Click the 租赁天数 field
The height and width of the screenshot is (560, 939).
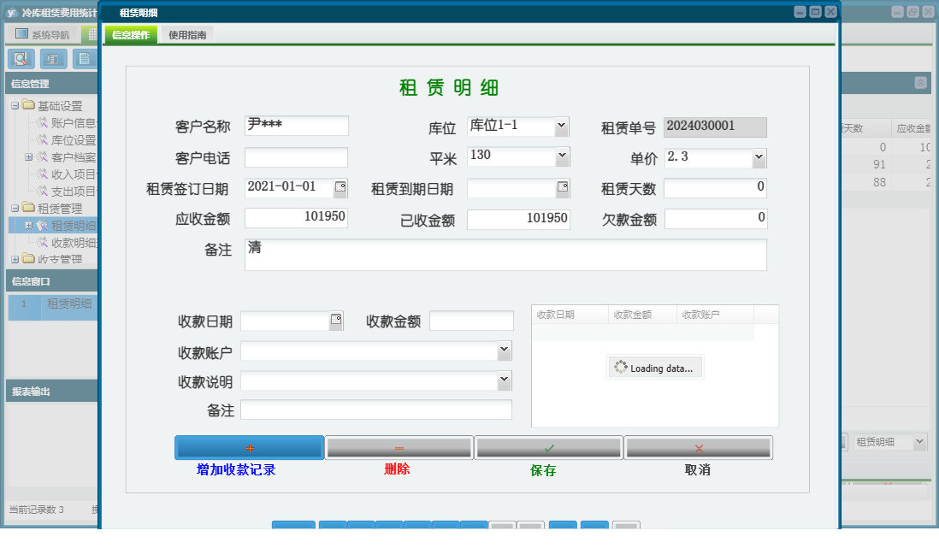pos(716,187)
